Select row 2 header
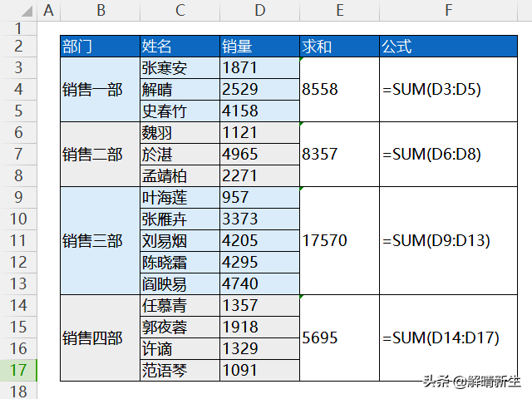 pyautogui.click(x=18, y=47)
